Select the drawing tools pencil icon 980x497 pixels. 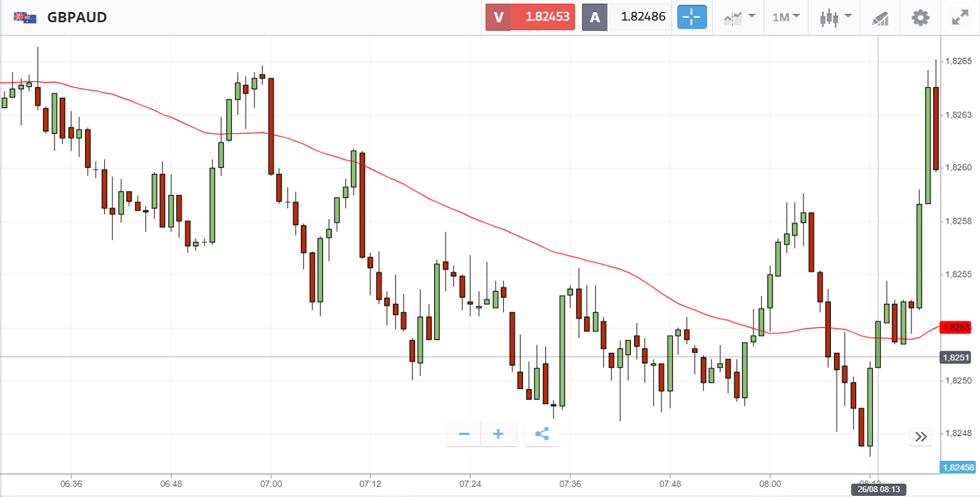(x=880, y=18)
